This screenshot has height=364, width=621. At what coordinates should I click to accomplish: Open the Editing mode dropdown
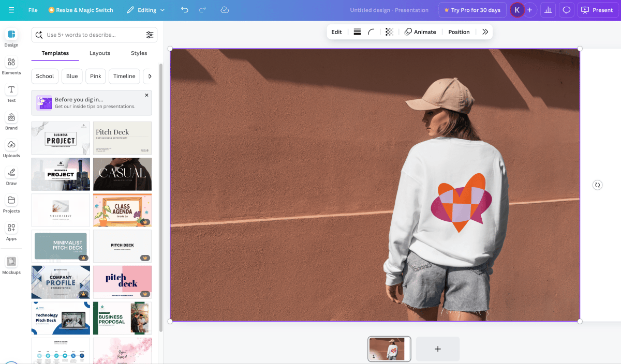(146, 10)
